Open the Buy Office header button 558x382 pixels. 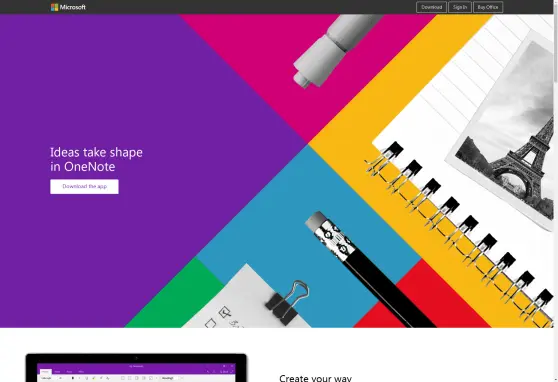[488, 7]
